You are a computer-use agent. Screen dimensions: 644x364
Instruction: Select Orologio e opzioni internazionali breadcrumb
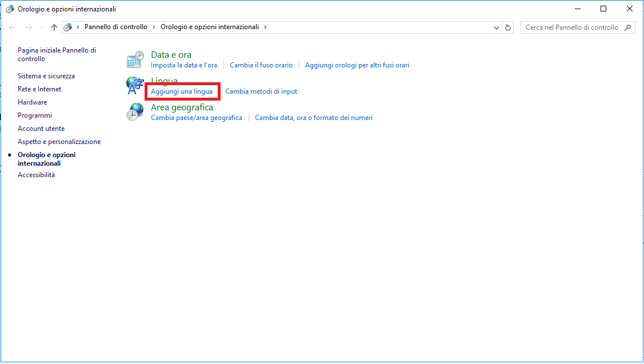210,27
